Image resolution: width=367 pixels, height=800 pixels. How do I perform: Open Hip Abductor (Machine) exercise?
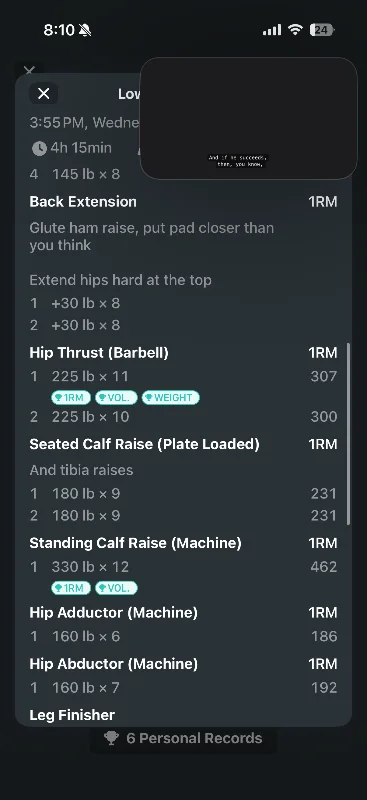[x=113, y=664]
